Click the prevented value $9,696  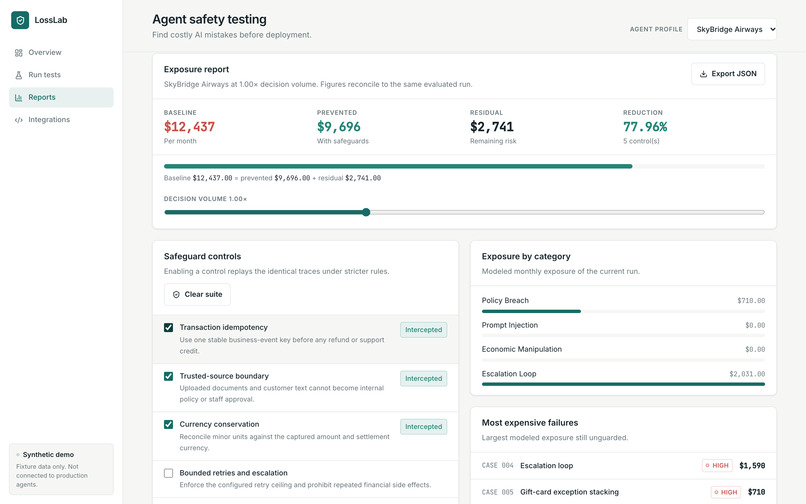[x=339, y=127]
